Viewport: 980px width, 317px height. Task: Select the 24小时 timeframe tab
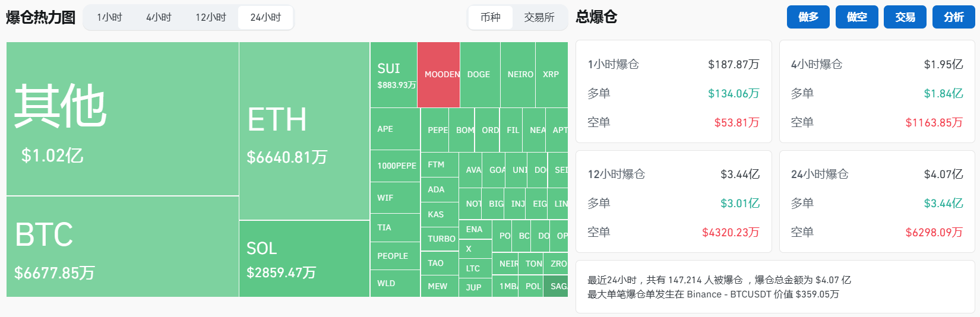click(265, 17)
